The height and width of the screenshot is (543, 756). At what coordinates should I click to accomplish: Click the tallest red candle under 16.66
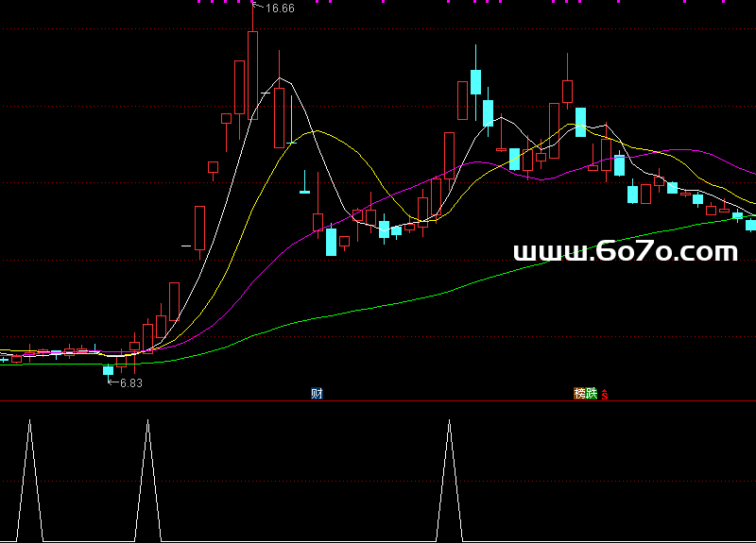coord(252,76)
